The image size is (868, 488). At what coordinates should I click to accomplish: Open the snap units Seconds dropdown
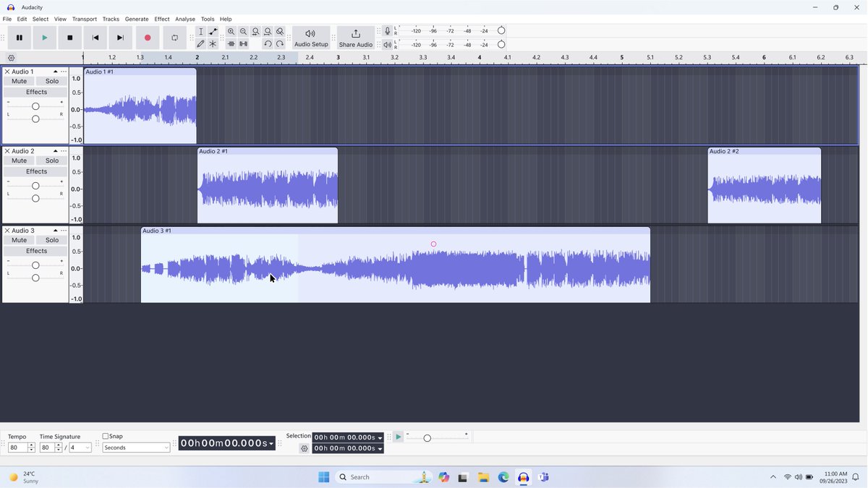coord(136,448)
